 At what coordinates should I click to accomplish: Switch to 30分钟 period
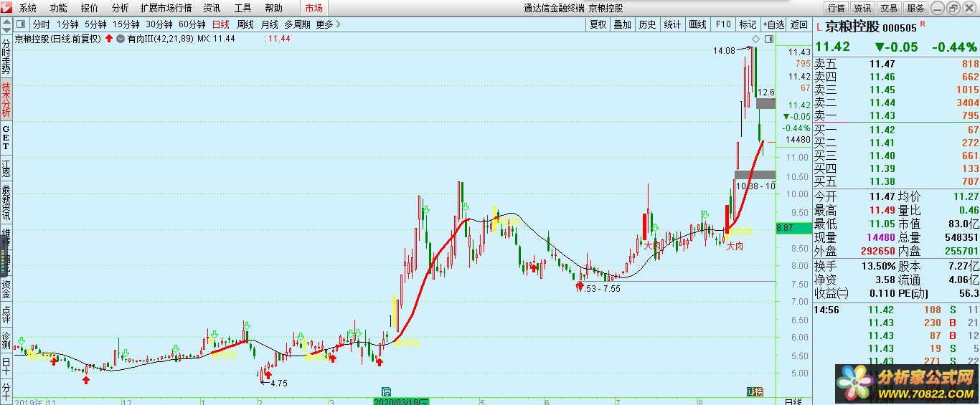point(159,24)
